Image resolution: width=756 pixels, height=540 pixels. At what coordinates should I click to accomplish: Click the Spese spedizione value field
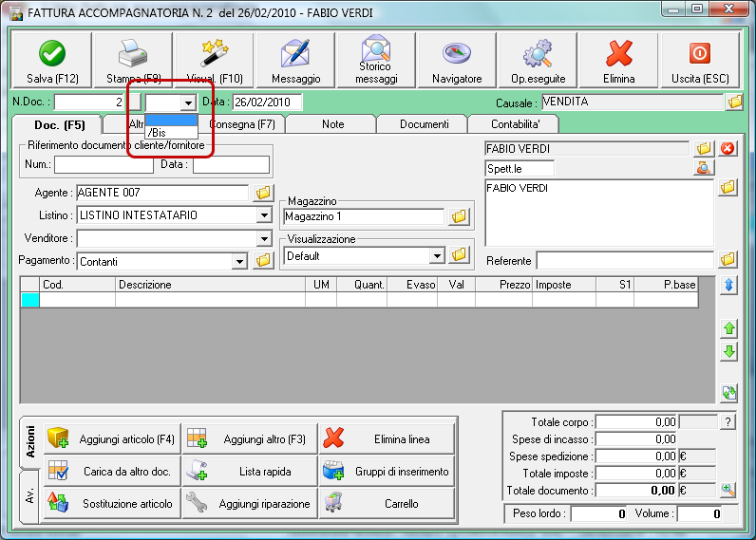coord(636,456)
